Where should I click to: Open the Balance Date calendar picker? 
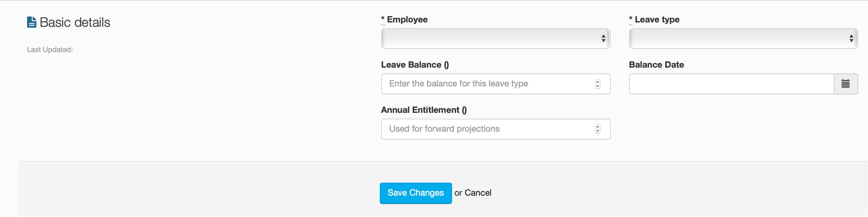845,84
